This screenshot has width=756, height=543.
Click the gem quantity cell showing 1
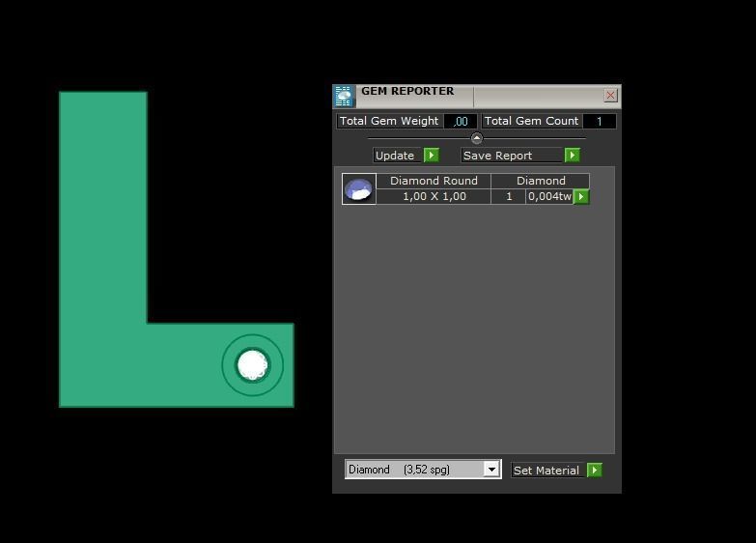pos(509,196)
